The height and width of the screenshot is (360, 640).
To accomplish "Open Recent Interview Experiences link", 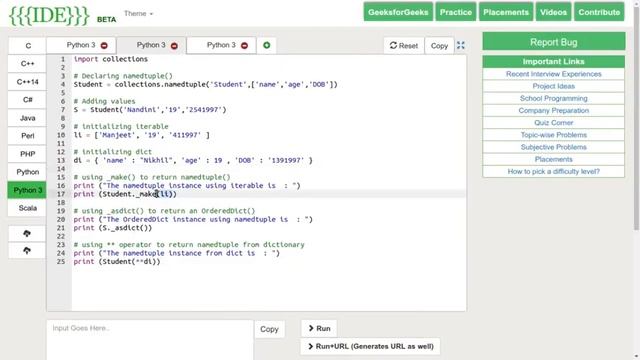I will point(553,74).
